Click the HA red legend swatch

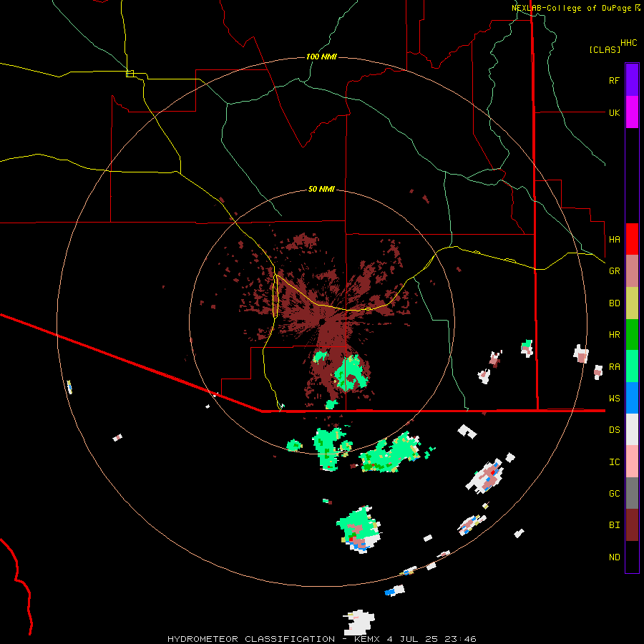tap(632, 239)
